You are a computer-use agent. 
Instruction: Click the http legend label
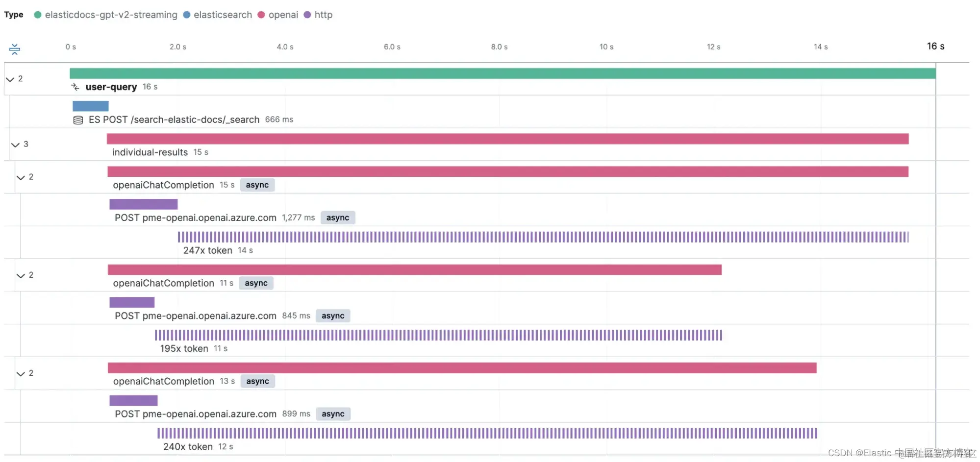pos(324,15)
